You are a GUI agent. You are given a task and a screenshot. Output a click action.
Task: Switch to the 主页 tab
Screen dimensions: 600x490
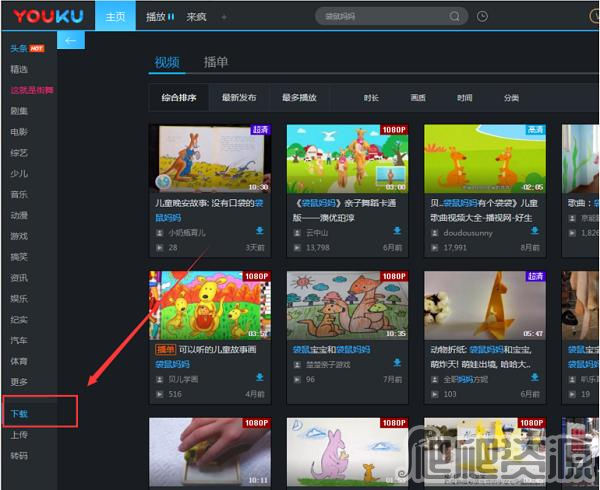(x=115, y=16)
